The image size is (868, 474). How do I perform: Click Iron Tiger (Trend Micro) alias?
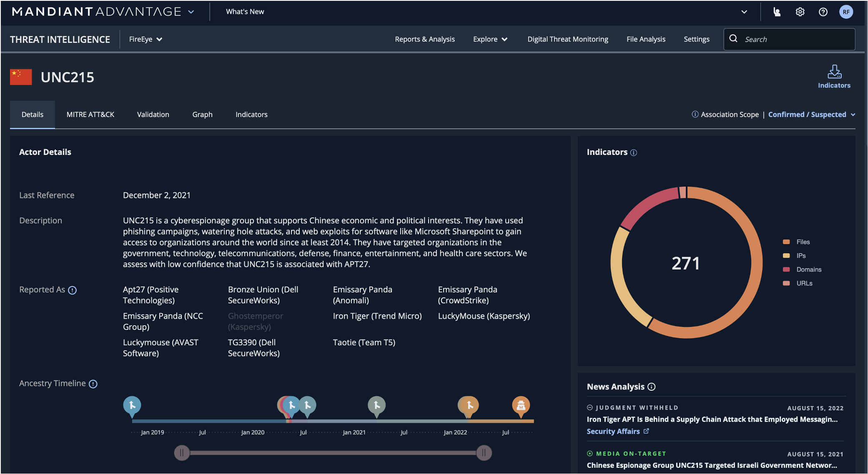[x=377, y=316]
